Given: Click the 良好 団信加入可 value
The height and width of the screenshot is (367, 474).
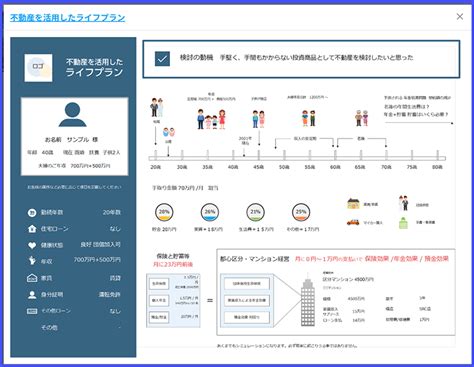Looking at the screenshot, I should click(100, 244).
